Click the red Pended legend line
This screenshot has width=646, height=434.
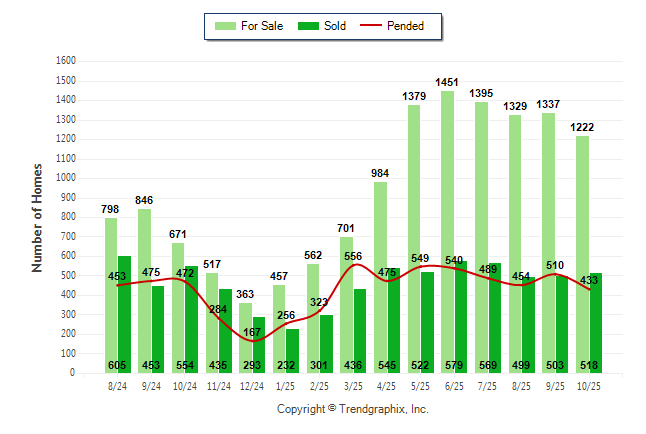[381, 26]
